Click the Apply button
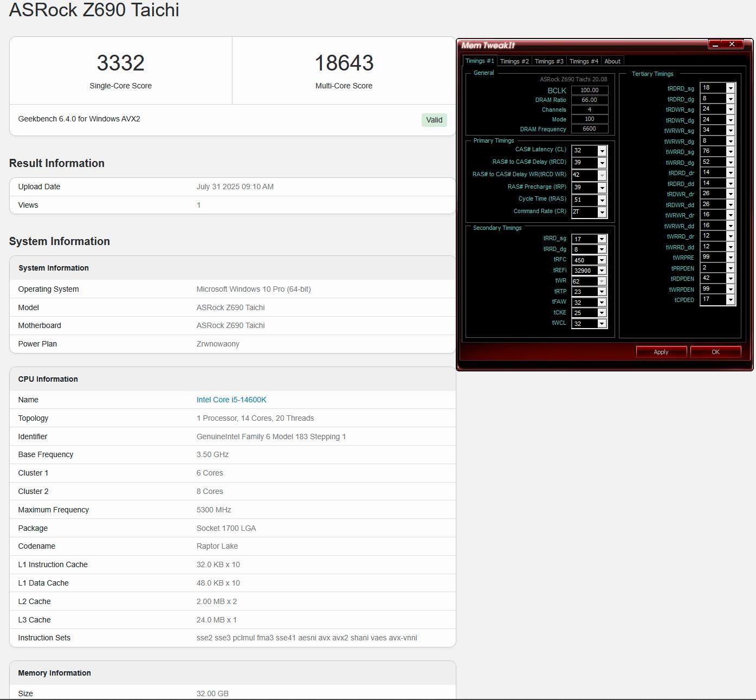756x700 pixels. point(661,352)
